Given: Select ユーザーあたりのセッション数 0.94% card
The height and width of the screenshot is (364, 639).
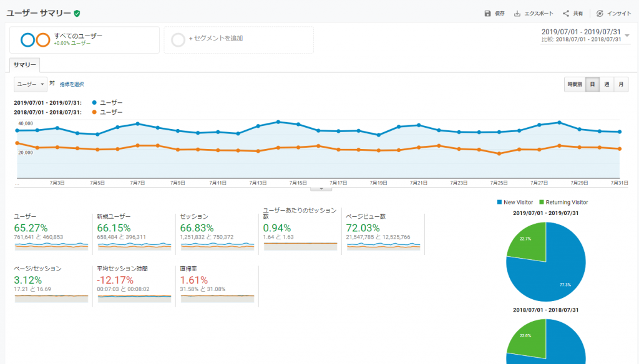Looking at the screenshot, I should (300, 229).
